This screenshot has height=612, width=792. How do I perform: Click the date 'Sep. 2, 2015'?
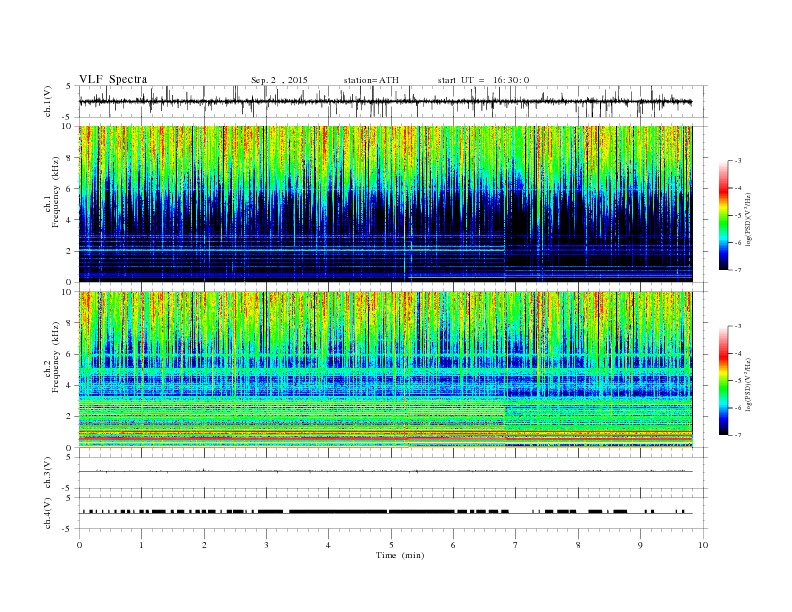point(279,80)
